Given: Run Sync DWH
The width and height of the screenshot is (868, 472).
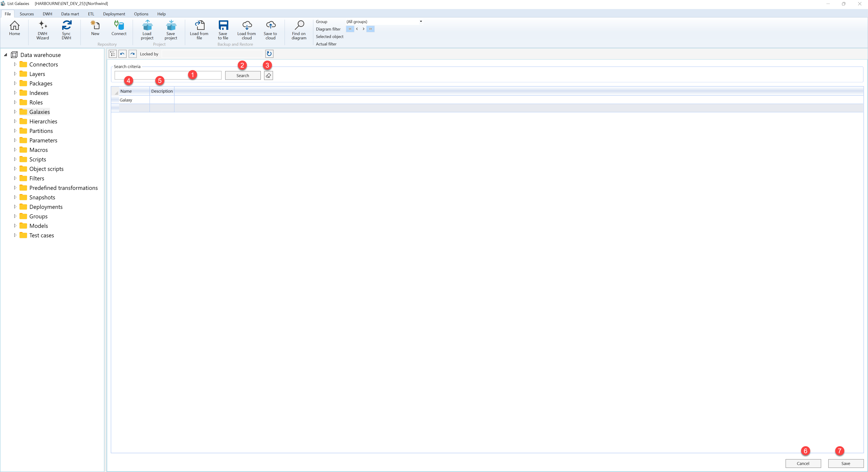Looking at the screenshot, I should 66,30.
